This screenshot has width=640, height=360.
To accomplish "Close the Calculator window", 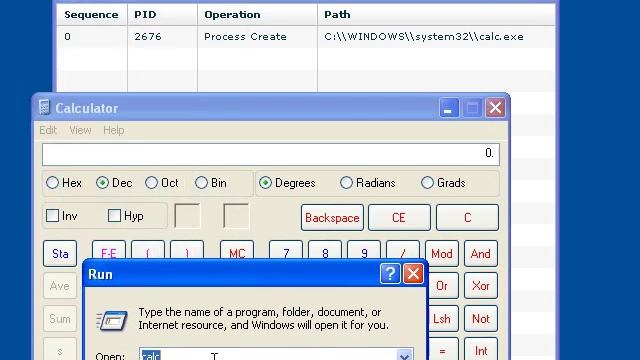I will click(x=495, y=108).
